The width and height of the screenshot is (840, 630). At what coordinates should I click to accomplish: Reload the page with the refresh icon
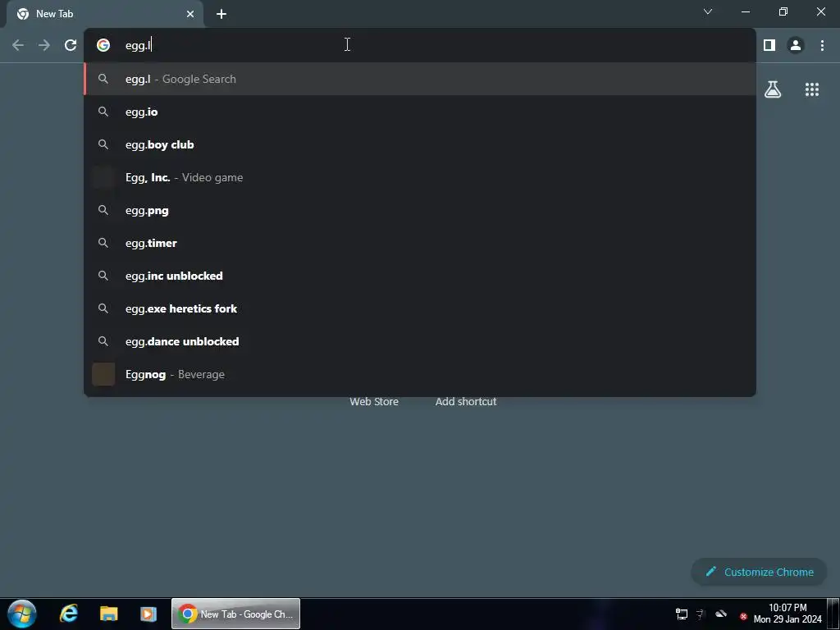(x=71, y=45)
